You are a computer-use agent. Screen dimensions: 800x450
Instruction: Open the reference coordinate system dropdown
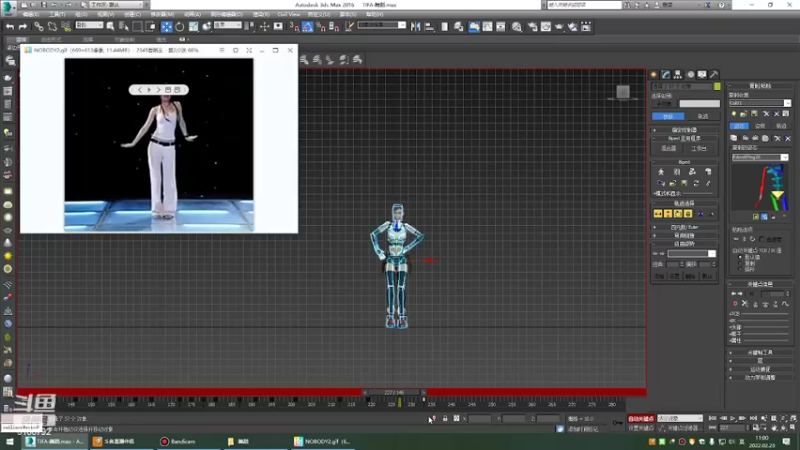point(228,25)
